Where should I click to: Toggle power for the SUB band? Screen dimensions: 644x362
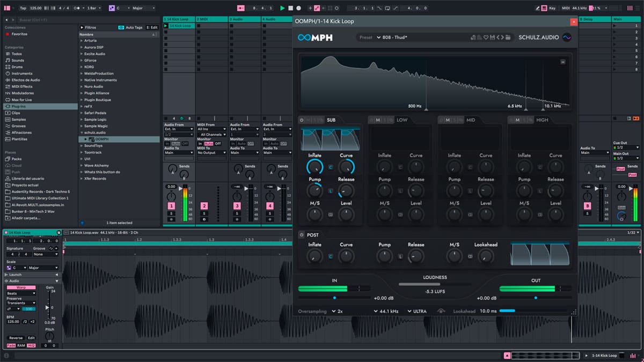(x=302, y=120)
